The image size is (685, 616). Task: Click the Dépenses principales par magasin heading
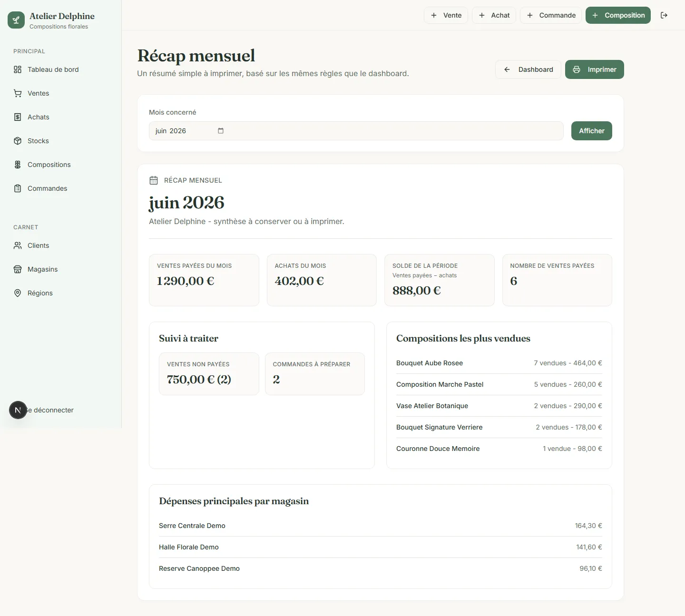point(234,501)
